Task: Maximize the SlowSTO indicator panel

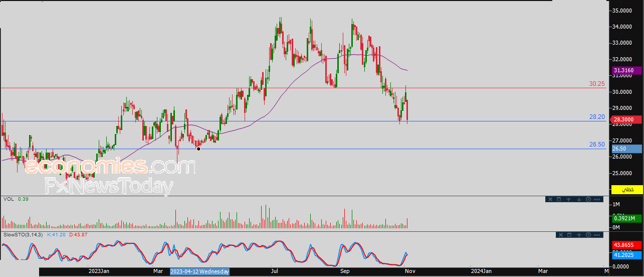Action: pos(569,235)
